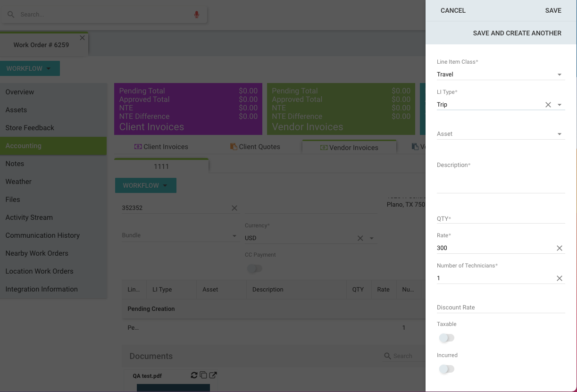Switch to the Client Quotes tab
This screenshot has height=392, width=577.
pyautogui.click(x=255, y=147)
